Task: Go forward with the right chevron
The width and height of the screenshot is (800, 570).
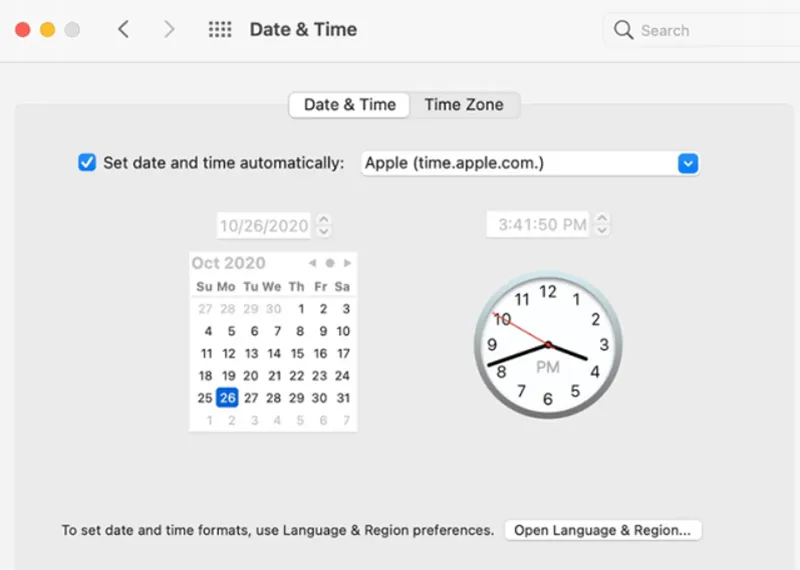Action: (x=169, y=30)
